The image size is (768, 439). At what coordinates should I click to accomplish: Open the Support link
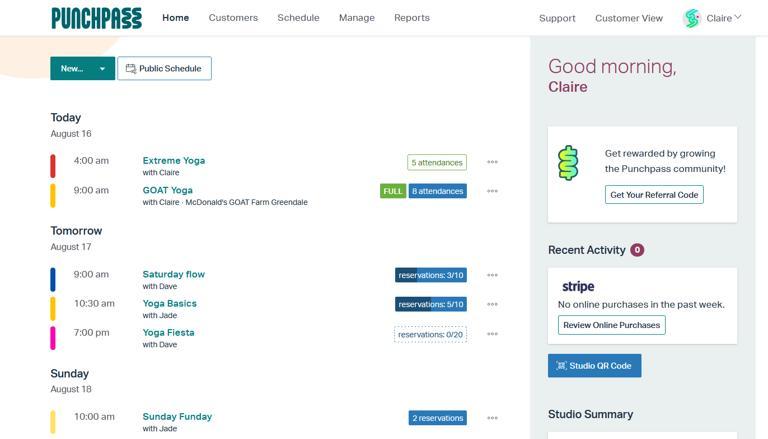557,18
